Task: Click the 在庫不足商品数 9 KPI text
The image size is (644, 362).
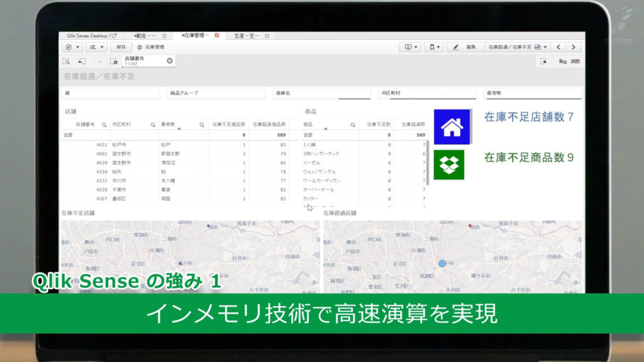Action: pos(528,158)
